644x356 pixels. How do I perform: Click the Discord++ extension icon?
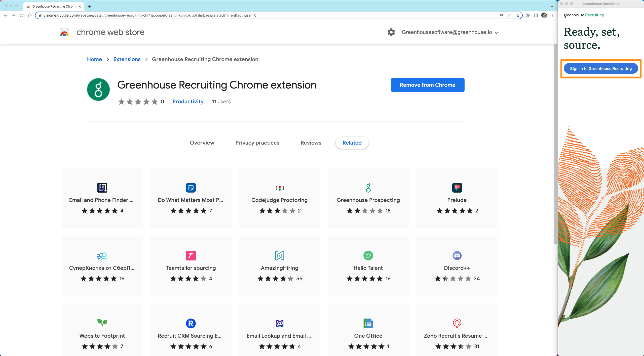[457, 255]
